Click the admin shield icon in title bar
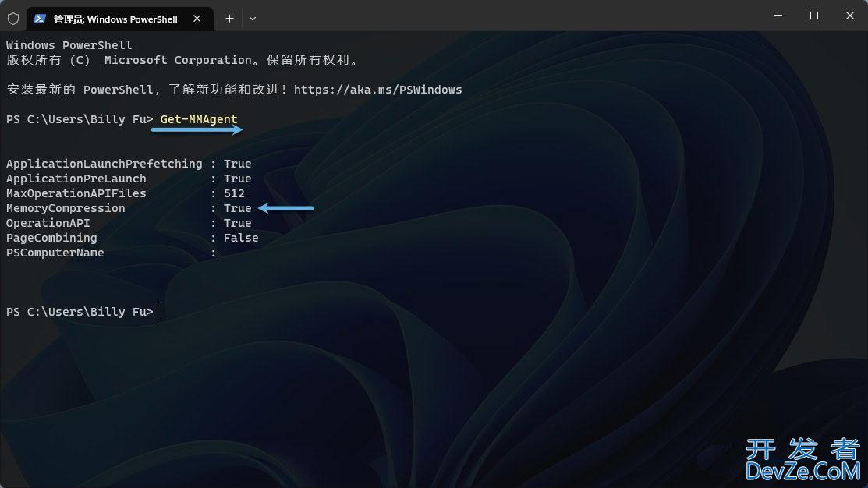 coord(13,19)
